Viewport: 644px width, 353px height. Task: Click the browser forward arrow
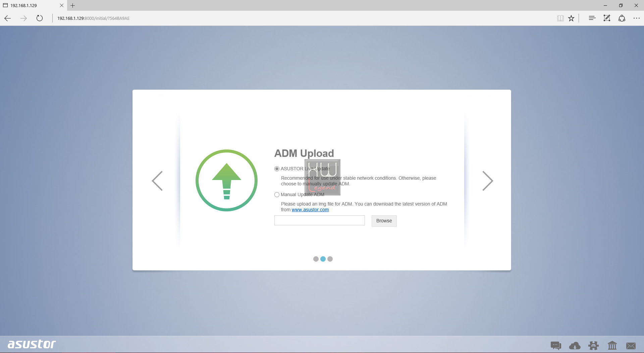(x=23, y=18)
